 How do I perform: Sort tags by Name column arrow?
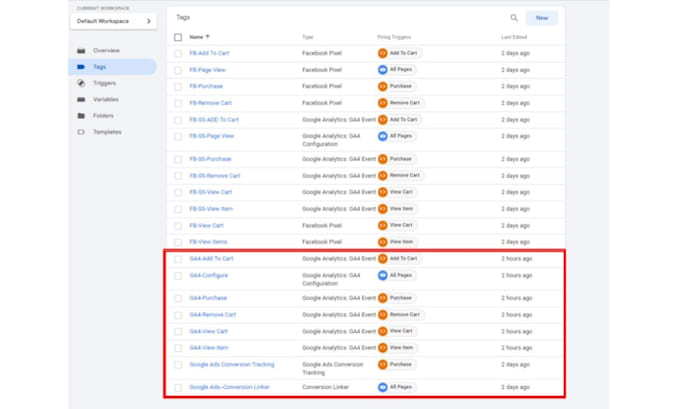208,37
